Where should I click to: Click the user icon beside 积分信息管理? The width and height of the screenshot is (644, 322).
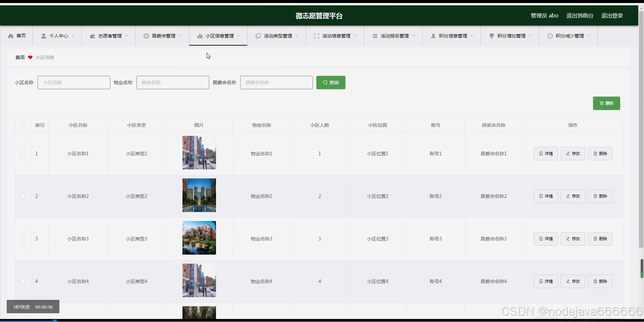pyautogui.click(x=433, y=36)
